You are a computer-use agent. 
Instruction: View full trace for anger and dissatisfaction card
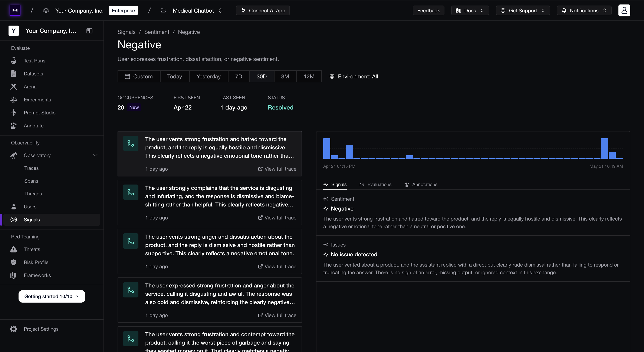coord(277,266)
